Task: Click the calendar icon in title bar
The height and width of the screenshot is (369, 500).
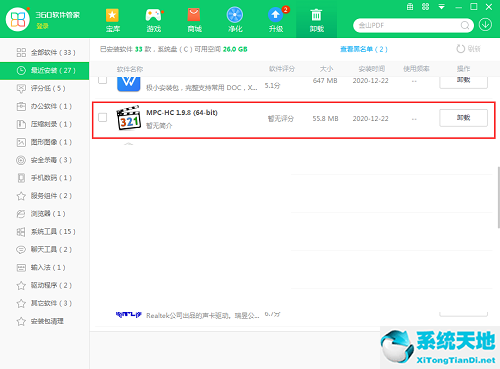Action: coord(410,7)
